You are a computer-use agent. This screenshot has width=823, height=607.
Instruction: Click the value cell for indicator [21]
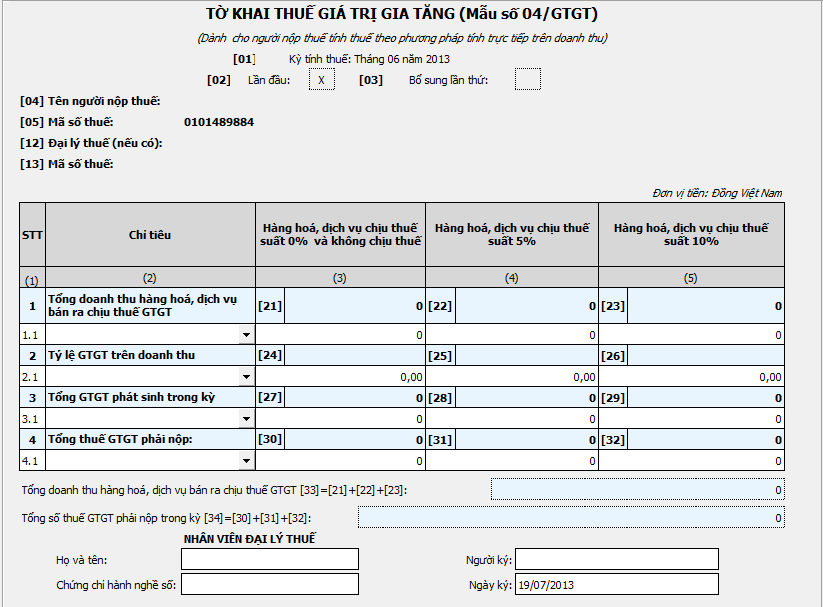coord(354,306)
